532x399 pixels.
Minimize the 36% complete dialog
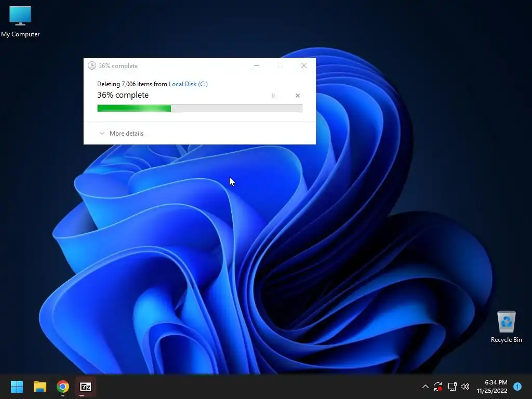point(257,65)
